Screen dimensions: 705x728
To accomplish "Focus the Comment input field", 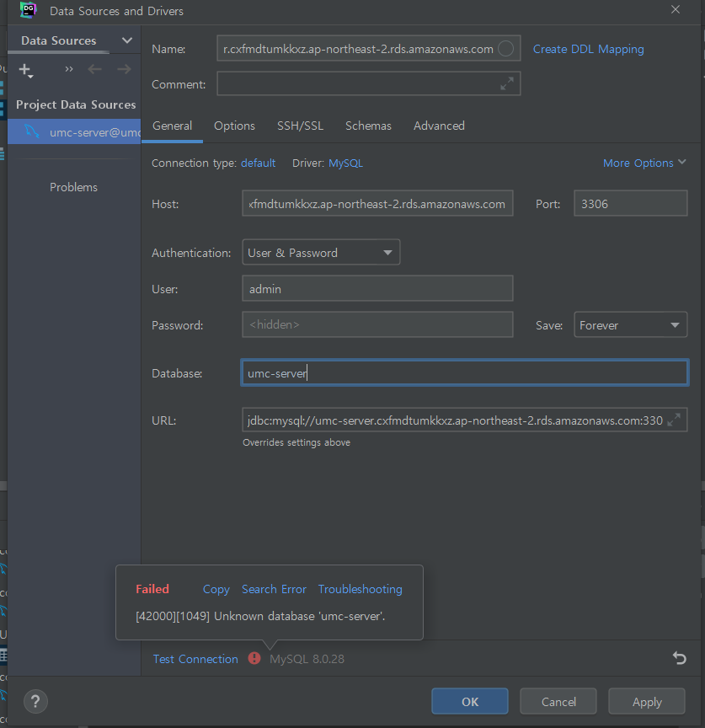I will tap(369, 83).
